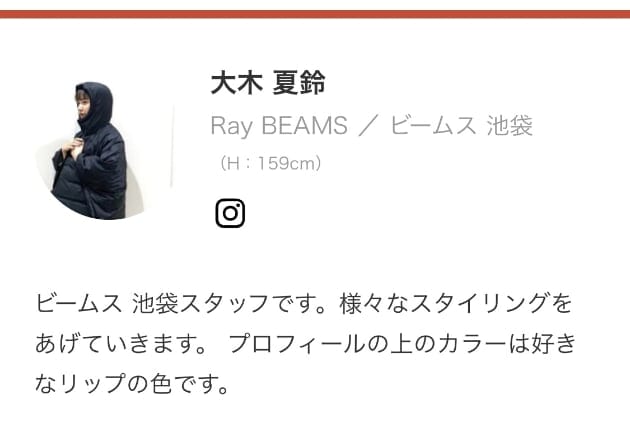Click the height info (H:159cm)
630x428 pixels.
[270, 163]
